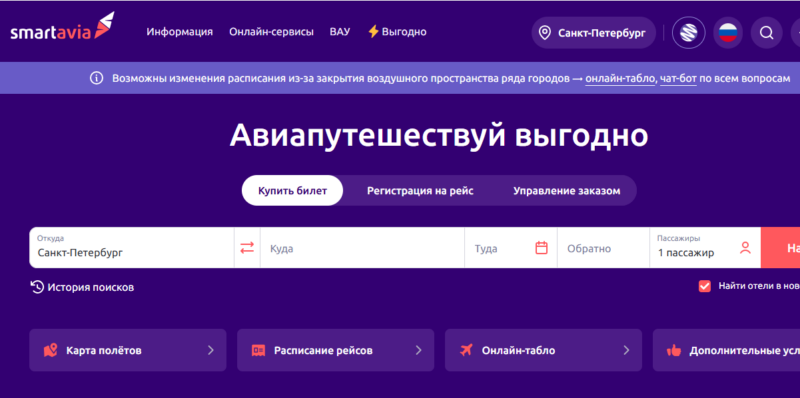Switch to the Регистрация на рейс tab
This screenshot has height=398, width=800.
coord(420,191)
